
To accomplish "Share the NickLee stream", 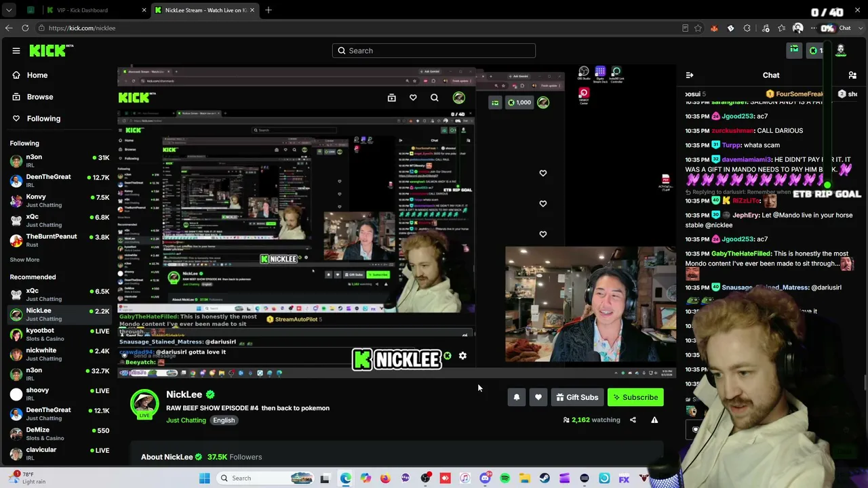I will pyautogui.click(x=633, y=420).
